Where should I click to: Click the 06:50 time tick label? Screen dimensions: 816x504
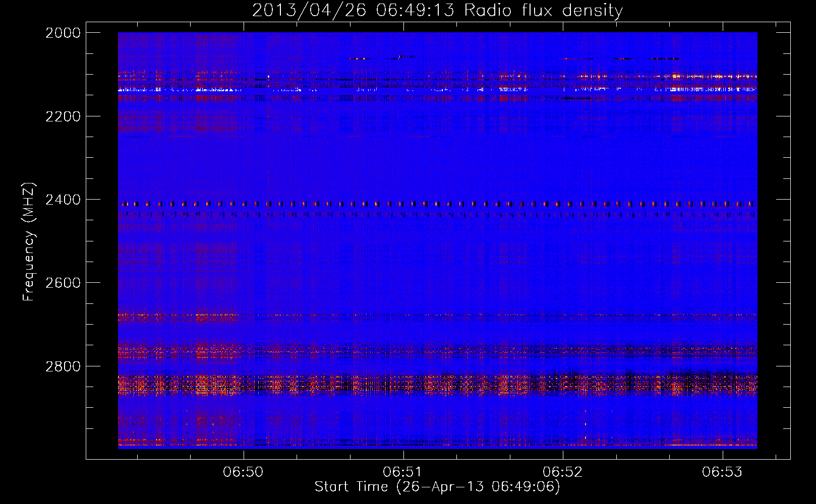point(244,472)
